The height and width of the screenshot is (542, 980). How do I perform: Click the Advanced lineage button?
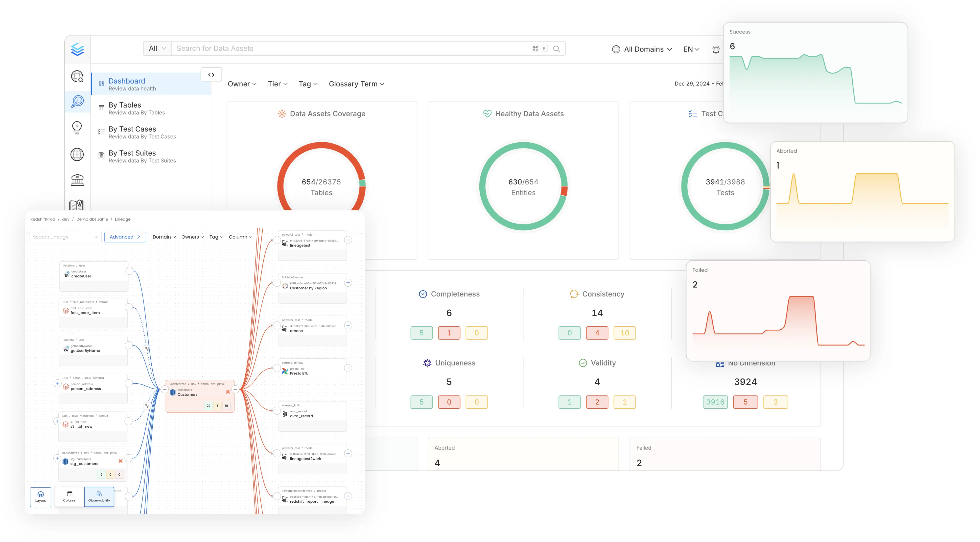(x=125, y=237)
